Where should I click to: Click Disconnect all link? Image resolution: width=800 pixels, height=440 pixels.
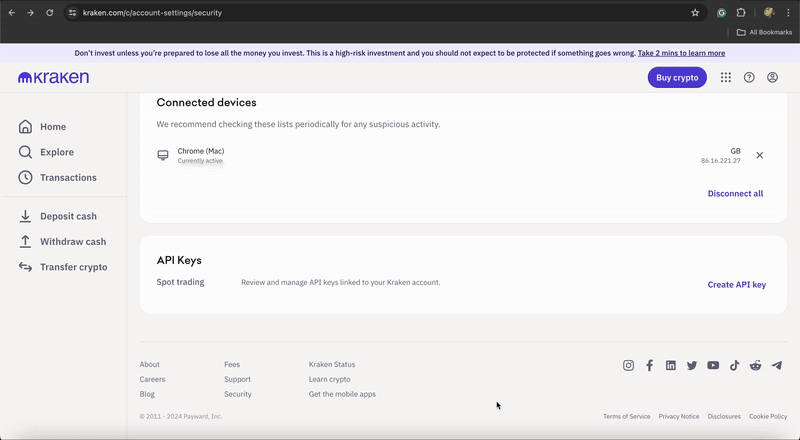click(735, 193)
